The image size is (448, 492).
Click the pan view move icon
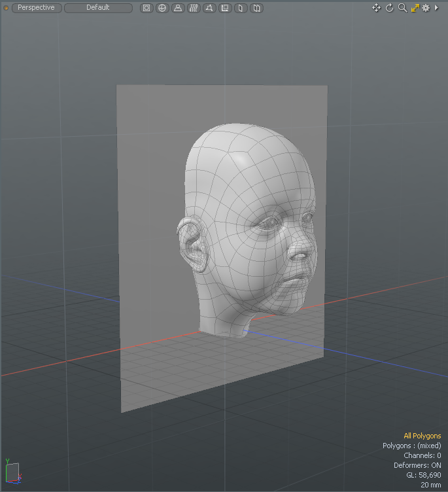[x=377, y=8]
